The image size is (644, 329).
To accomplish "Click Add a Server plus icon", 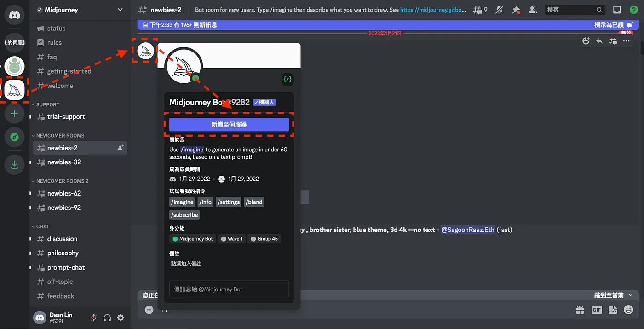I will tap(14, 113).
